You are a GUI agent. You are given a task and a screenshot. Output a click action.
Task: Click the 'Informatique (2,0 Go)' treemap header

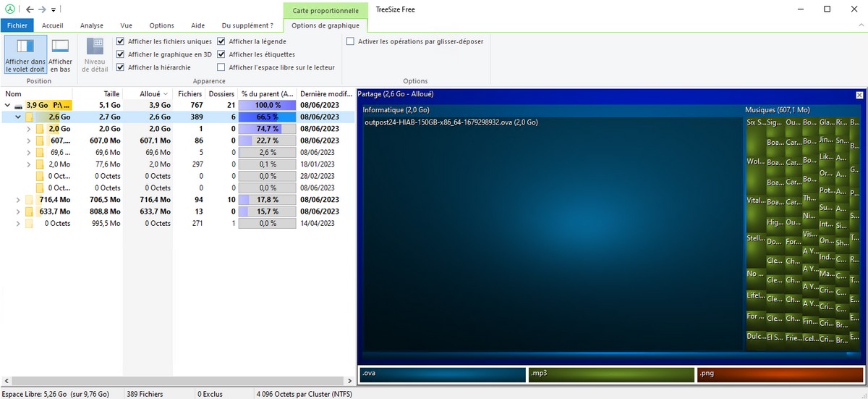(x=396, y=109)
